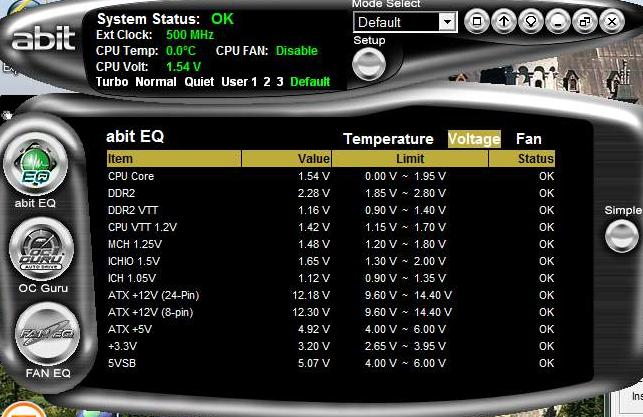Switch to the Fan tab
The image size is (643, 417).
tap(529, 139)
